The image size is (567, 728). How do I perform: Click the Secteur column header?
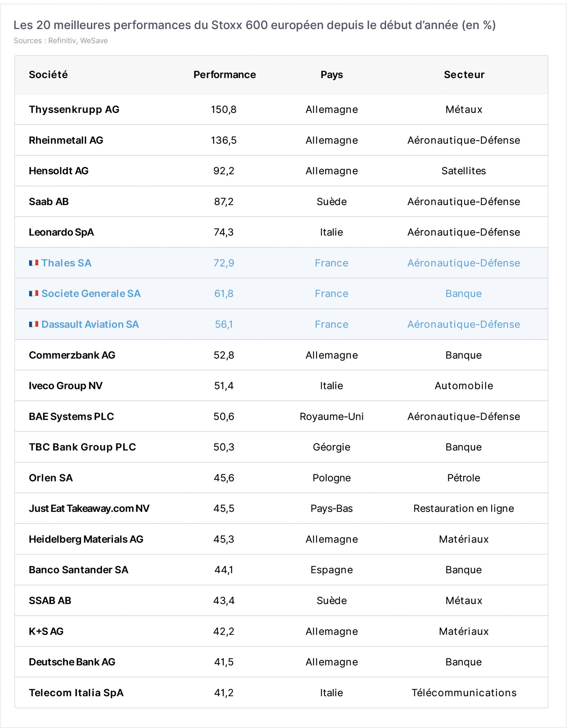(x=464, y=75)
